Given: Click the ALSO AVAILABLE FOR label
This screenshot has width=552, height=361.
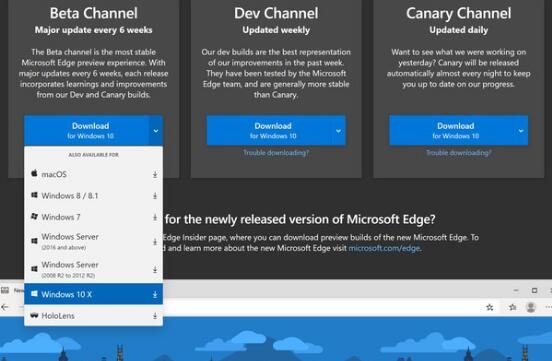Looking at the screenshot, I should 93,155.
